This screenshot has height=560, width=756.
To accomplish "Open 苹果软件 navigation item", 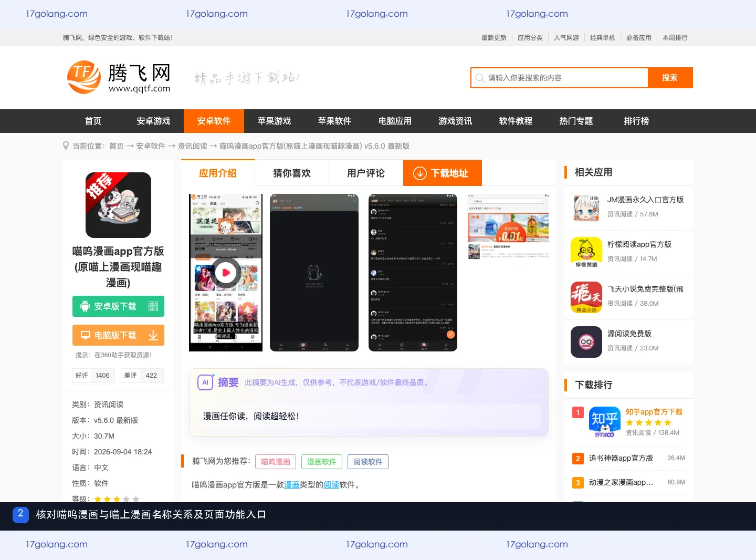I will click(334, 121).
